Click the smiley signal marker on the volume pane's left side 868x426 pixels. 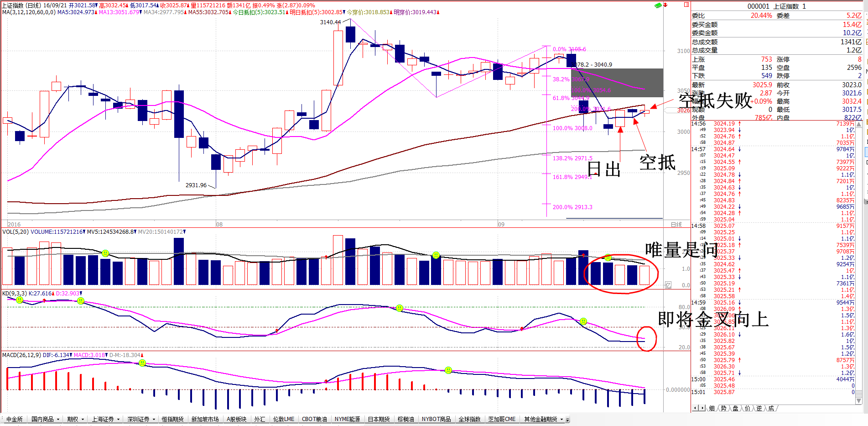click(105, 253)
